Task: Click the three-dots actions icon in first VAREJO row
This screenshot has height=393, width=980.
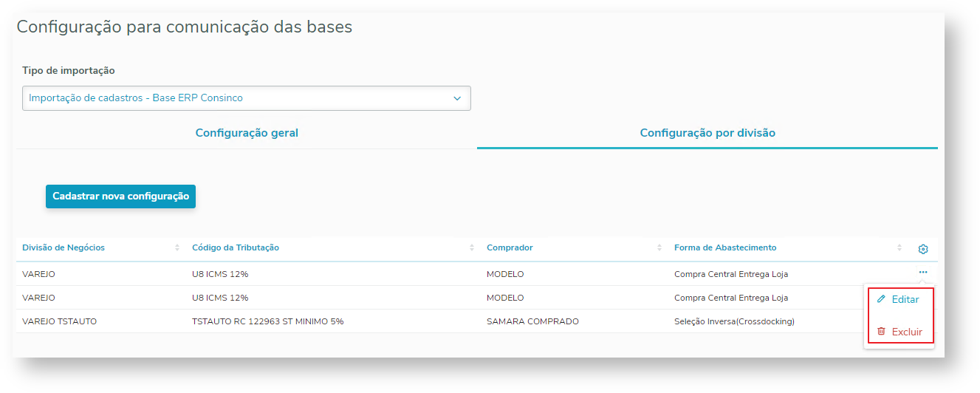Action: pyautogui.click(x=923, y=273)
